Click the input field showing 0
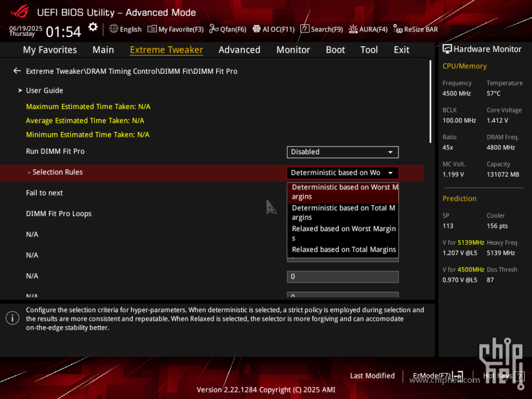 [x=343, y=277]
